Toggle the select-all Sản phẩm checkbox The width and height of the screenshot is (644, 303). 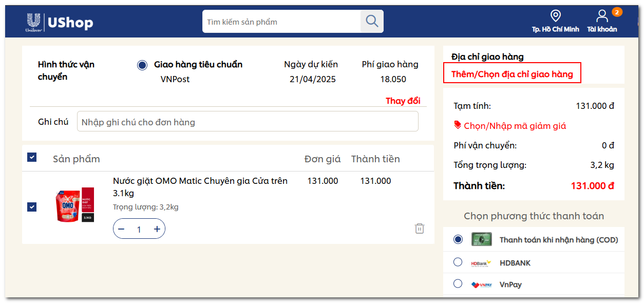coord(32,157)
